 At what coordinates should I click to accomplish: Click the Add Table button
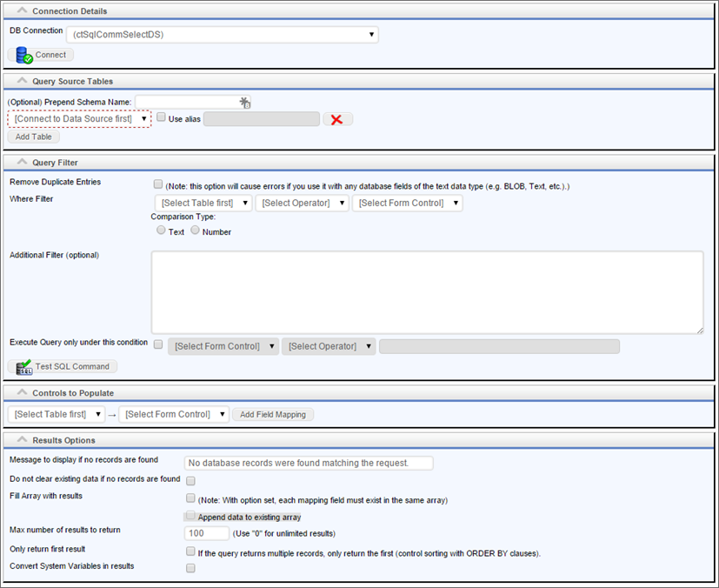(x=34, y=137)
